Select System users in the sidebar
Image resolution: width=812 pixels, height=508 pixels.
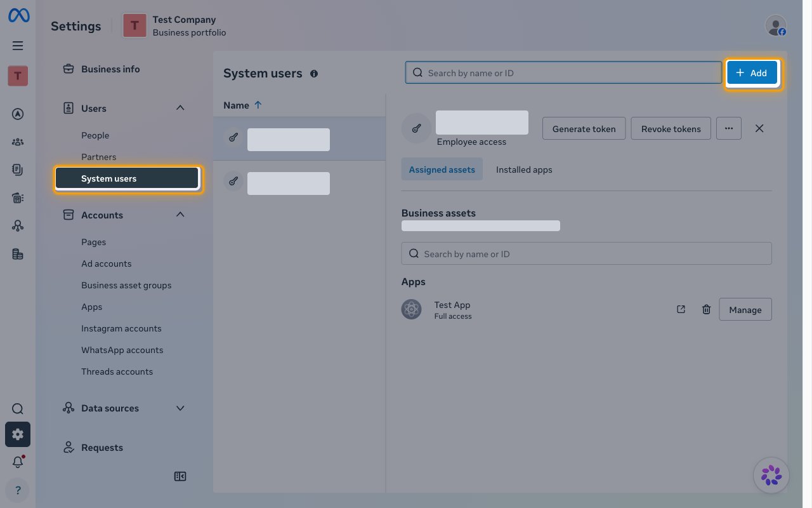tap(128, 178)
